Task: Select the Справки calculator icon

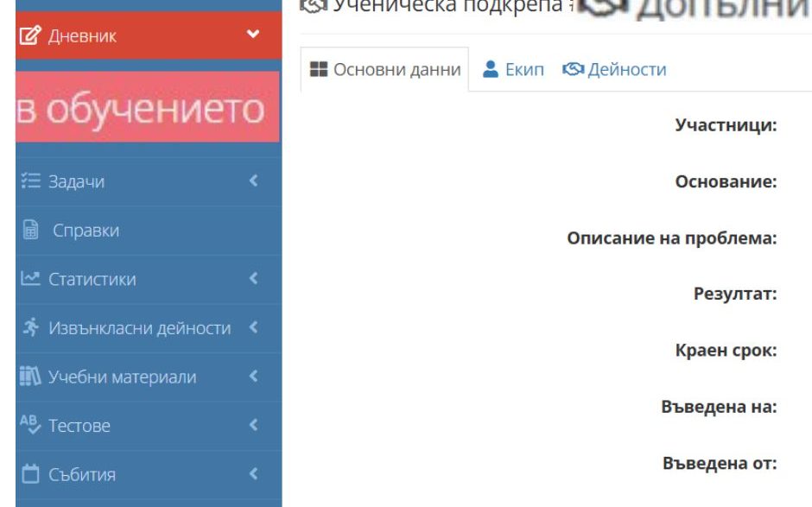Action: pos(29,231)
